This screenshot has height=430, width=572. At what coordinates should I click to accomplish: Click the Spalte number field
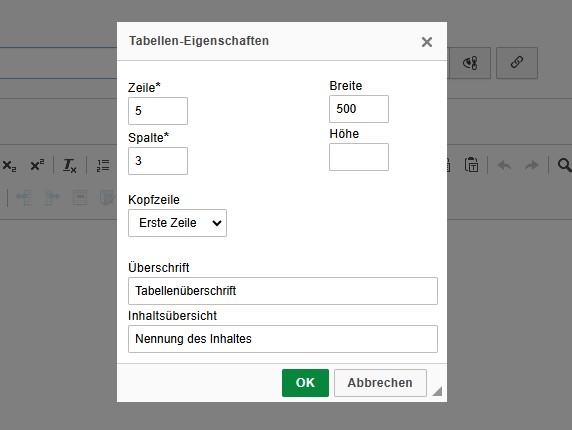[x=158, y=161]
